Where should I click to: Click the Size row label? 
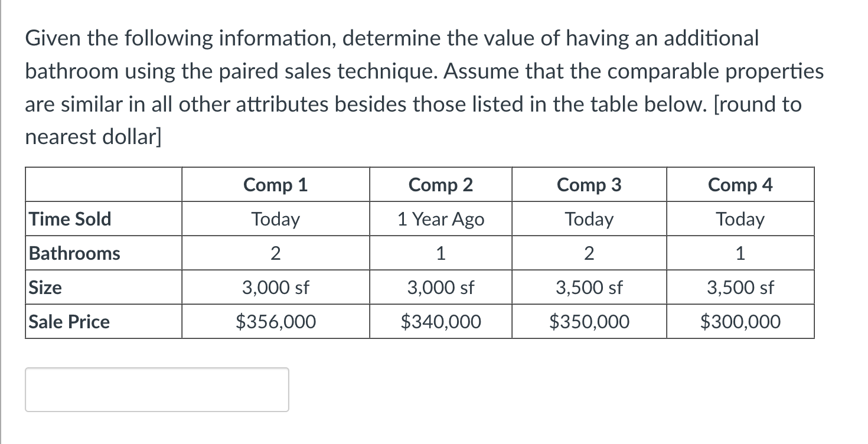coord(44,288)
